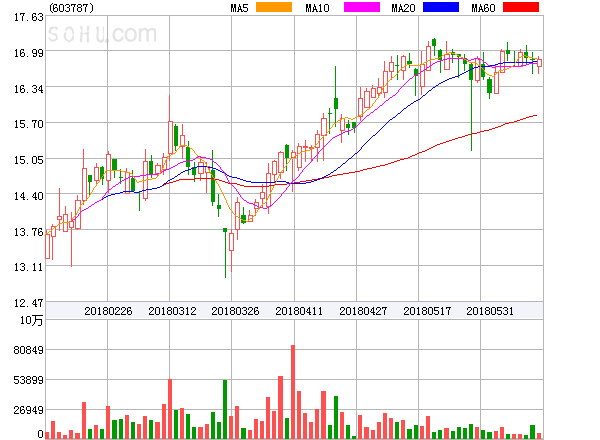Image resolution: width=600 pixels, height=440 pixels.
Task: Click the 13.76 price axis label
Action: pyautogui.click(x=29, y=232)
